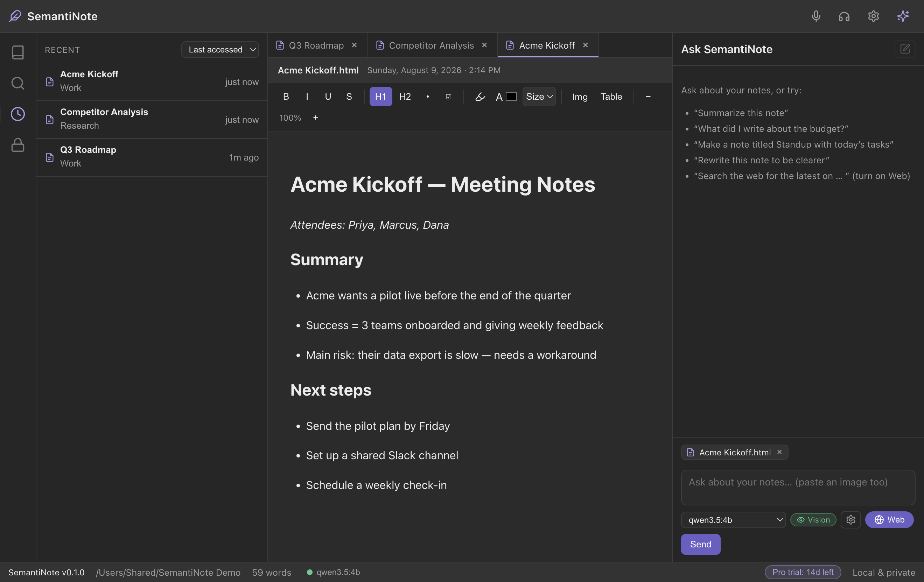This screenshot has height=582, width=924.
Task: Click the highlighter tool in the toolbar
Action: [x=480, y=97]
